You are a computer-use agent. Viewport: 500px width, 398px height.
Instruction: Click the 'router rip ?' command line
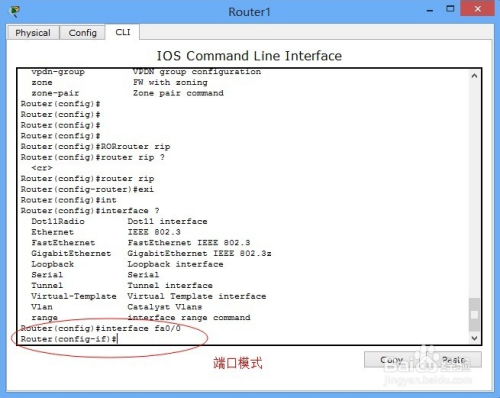pos(93,157)
